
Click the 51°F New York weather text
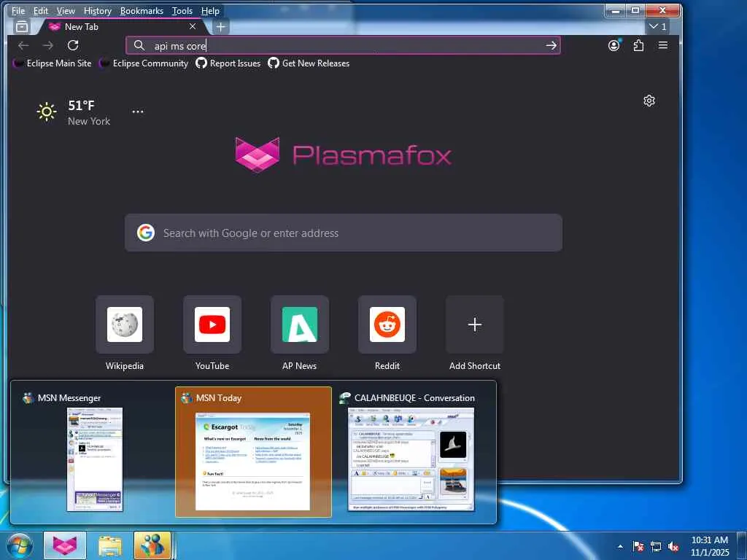pos(88,113)
